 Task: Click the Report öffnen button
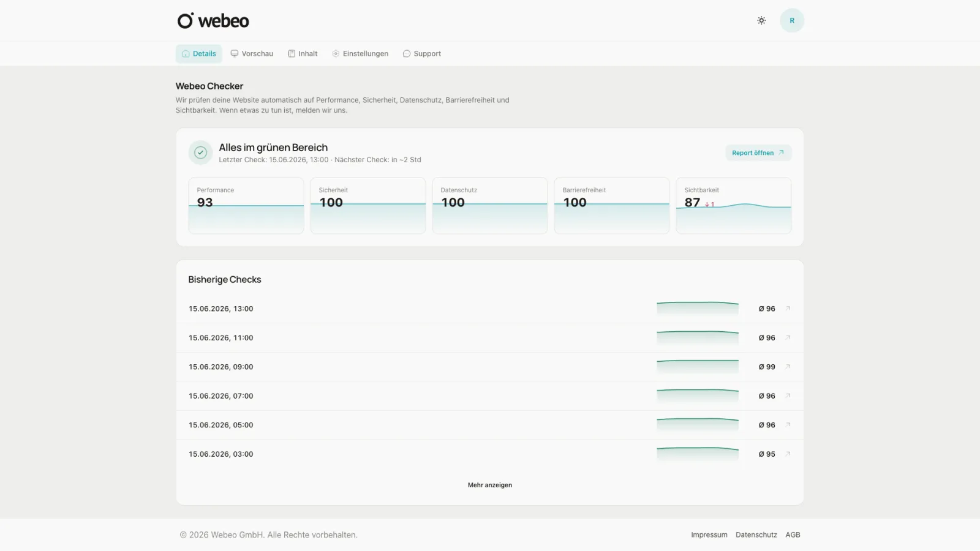tap(758, 153)
